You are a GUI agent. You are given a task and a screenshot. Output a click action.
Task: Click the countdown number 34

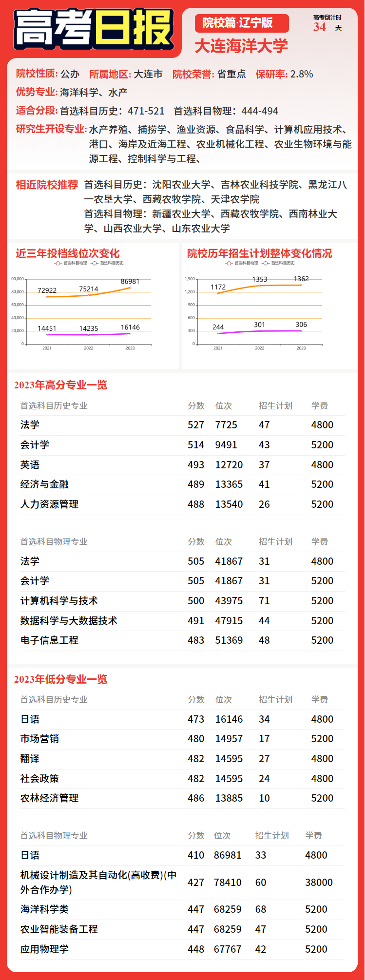(x=320, y=27)
